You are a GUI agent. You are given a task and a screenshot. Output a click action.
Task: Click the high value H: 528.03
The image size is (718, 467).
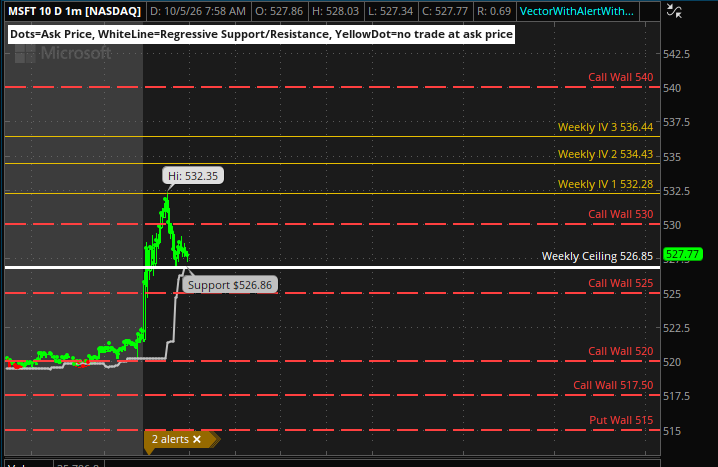(335, 11)
